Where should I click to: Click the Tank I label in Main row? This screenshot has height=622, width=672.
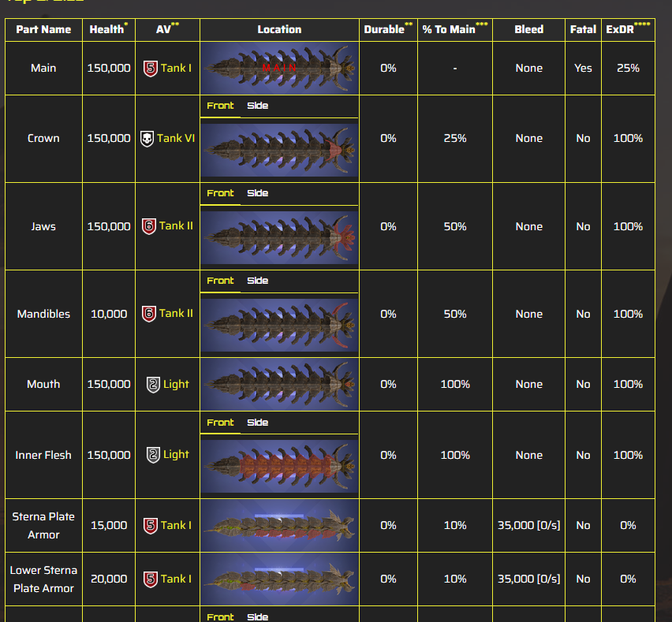pyautogui.click(x=176, y=68)
